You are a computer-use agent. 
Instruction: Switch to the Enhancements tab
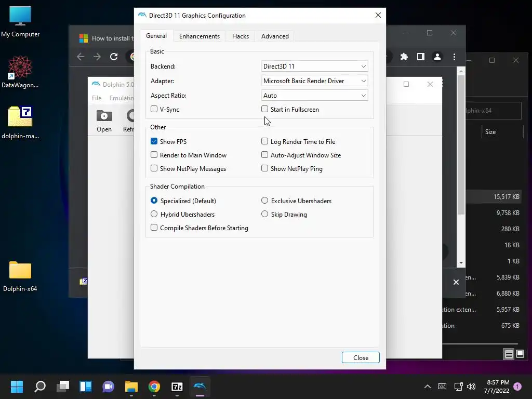pyautogui.click(x=199, y=36)
